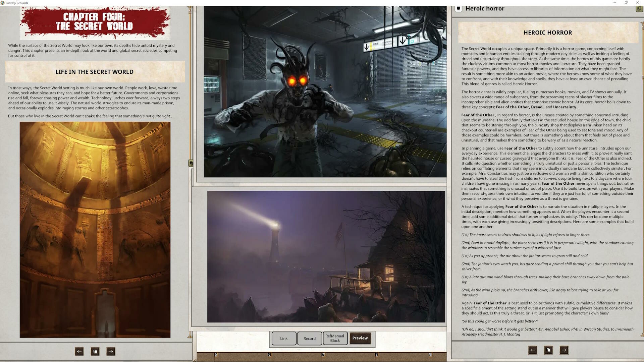Click the Fantasy Grounds logo in the title bar
This screenshot has width=644, height=362.
(3, 3)
